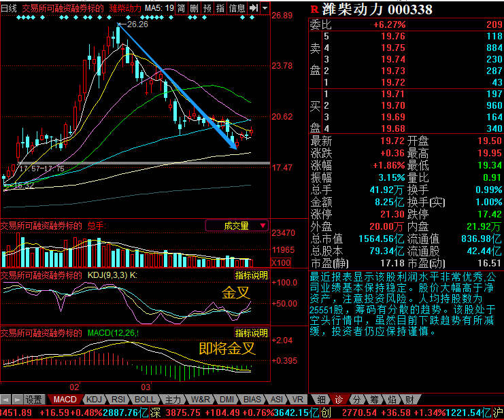
Task: Click the scroll right arrow button
Action: pos(18,400)
